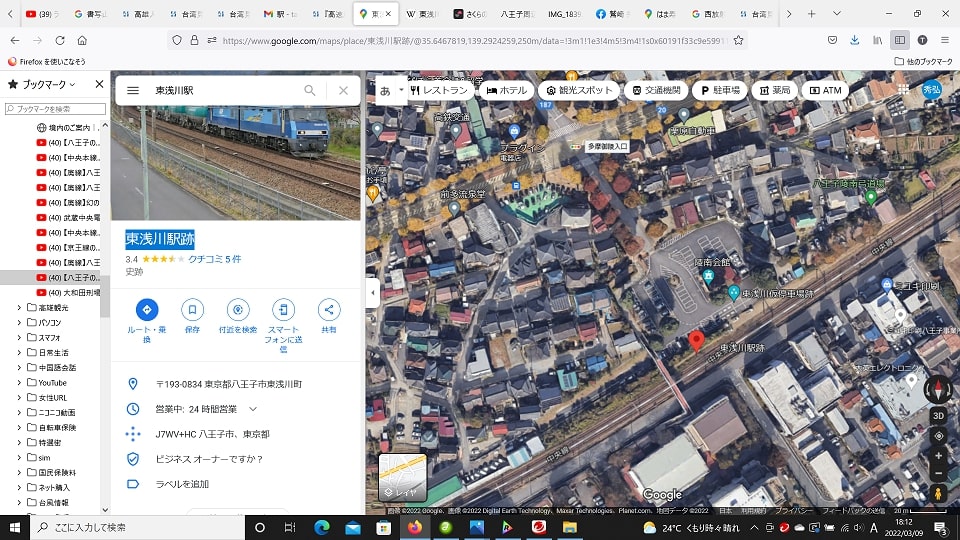Switch to the YouTube (39) tab

pyautogui.click(x=43, y=13)
